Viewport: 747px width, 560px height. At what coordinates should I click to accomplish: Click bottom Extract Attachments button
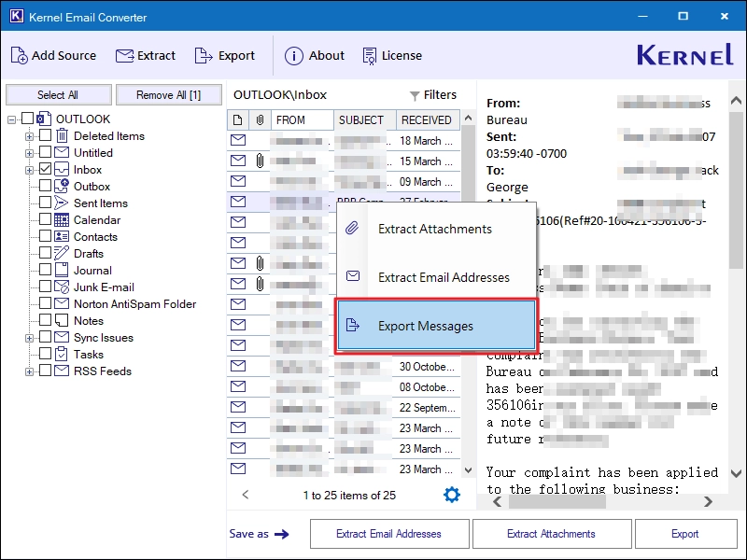coord(552,534)
